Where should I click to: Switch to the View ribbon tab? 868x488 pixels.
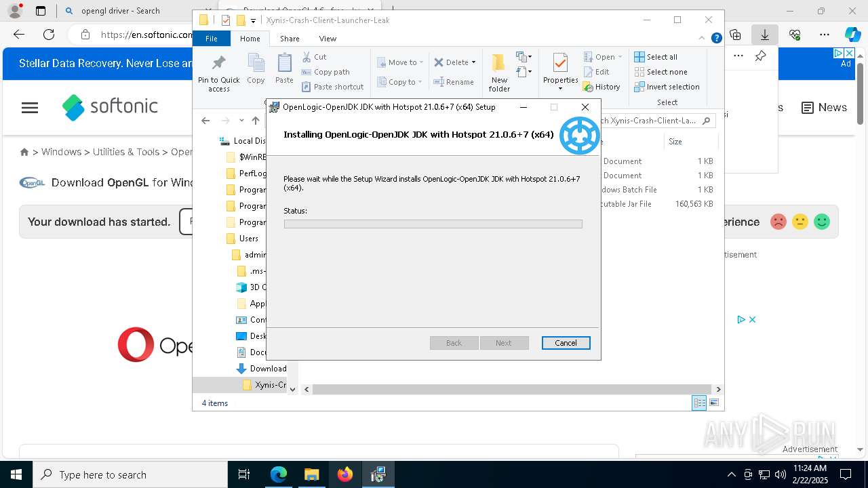328,39
